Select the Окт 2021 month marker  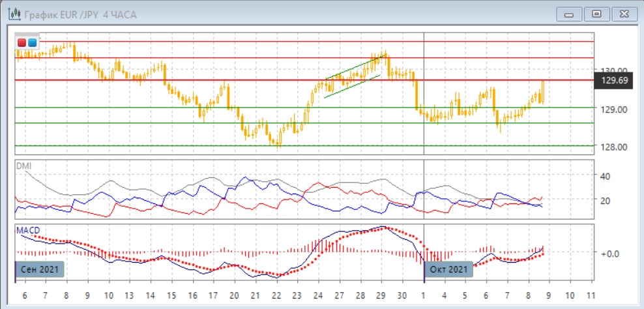(448, 269)
